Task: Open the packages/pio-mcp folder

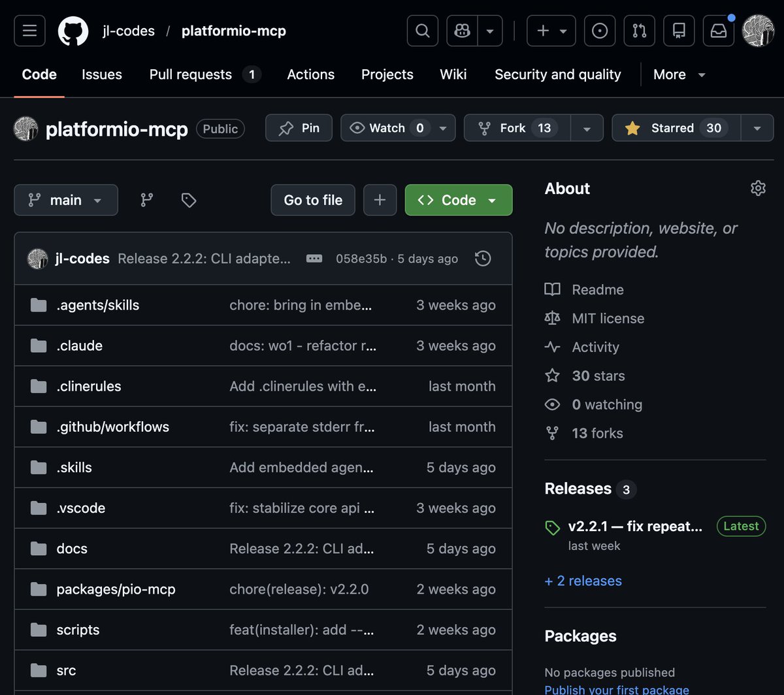Action: coord(116,589)
